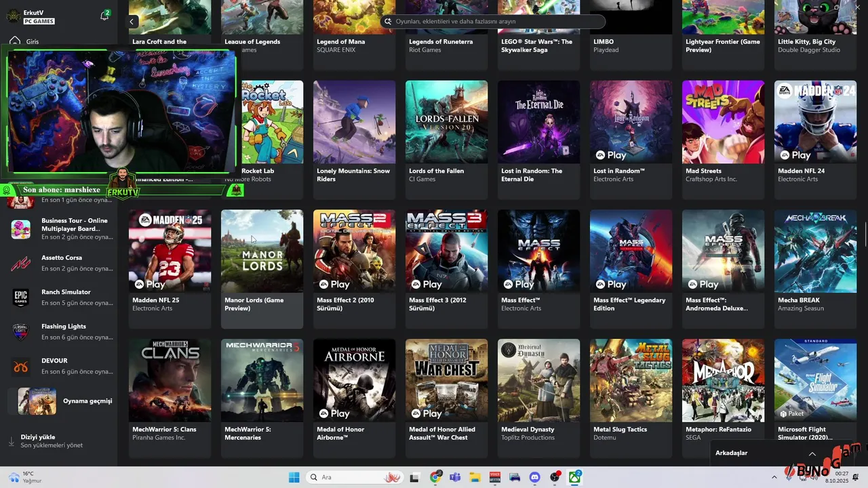
Task: Open the Mecha BREAK game tile
Action: 815,269
